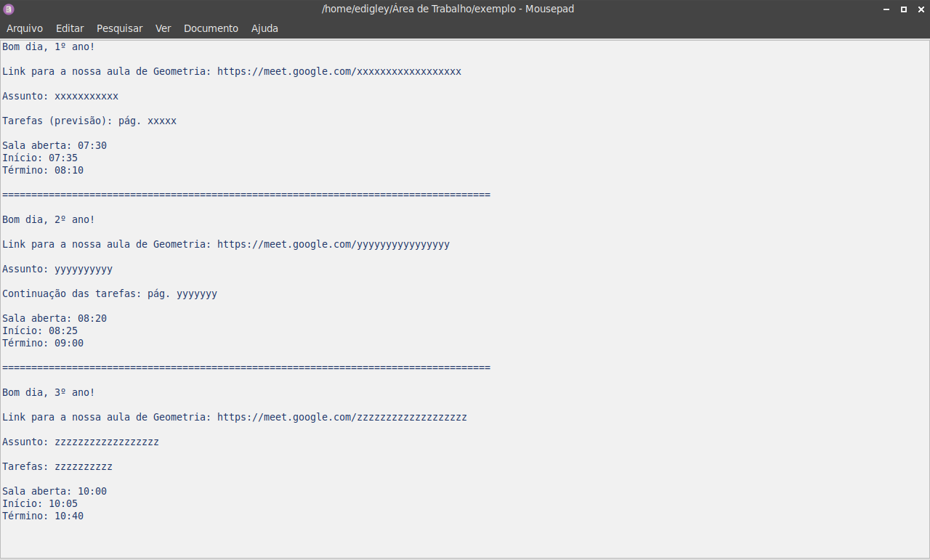Click the 'Término: 09:00' line

tap(43, 343)
